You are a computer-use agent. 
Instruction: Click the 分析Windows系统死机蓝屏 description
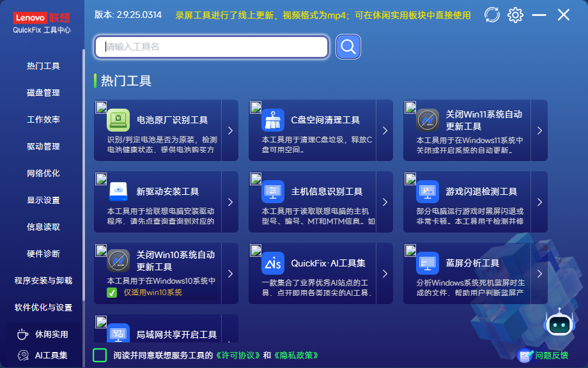[470, 287]
